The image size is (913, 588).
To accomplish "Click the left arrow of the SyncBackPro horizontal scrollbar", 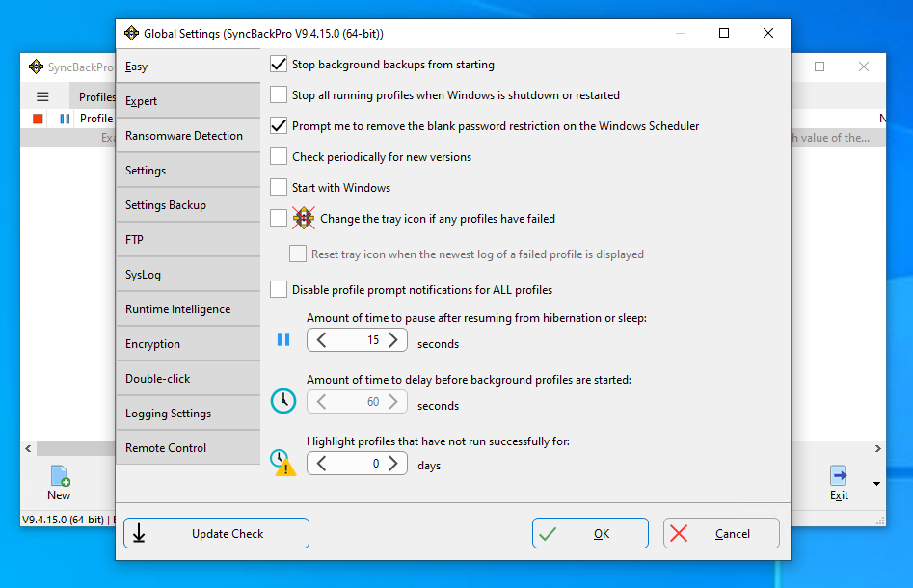I will click(x=28, y=449).
